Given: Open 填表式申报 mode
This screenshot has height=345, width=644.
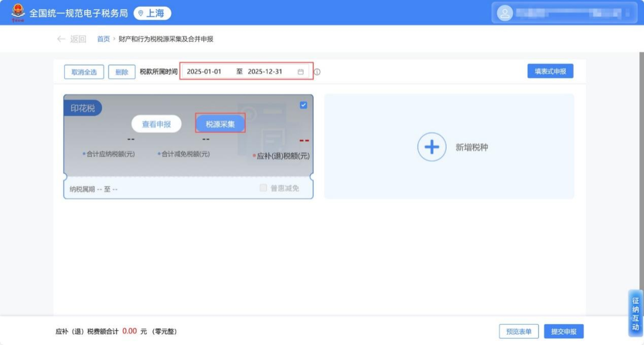Looking at the screenshot, I should pos(550,72).
